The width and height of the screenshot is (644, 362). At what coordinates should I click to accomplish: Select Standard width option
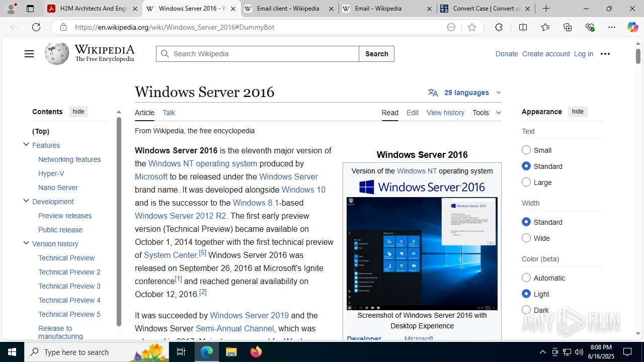[526, 222]
